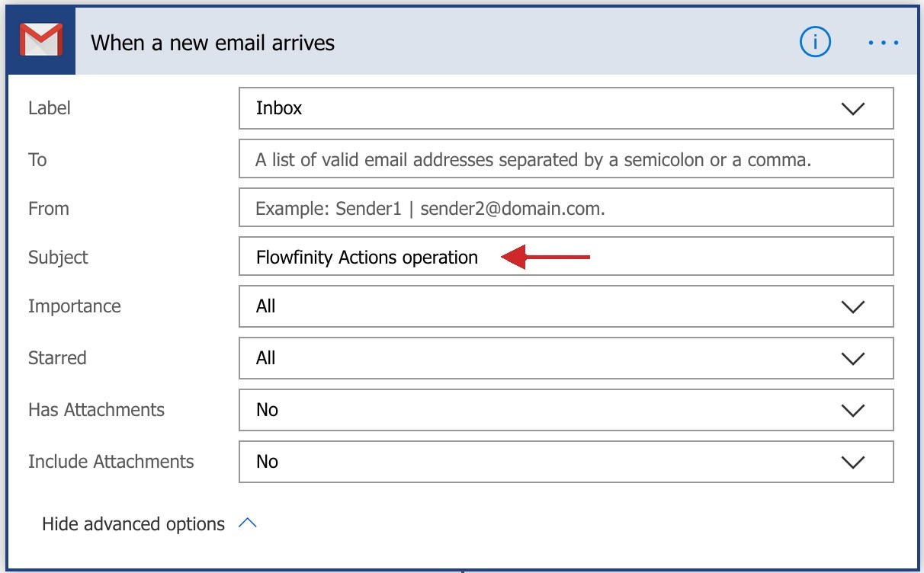Viewport: 924px width, 573px height.
Task: Click the 'All' value for Importance
Action: click(x=266, y=306)
